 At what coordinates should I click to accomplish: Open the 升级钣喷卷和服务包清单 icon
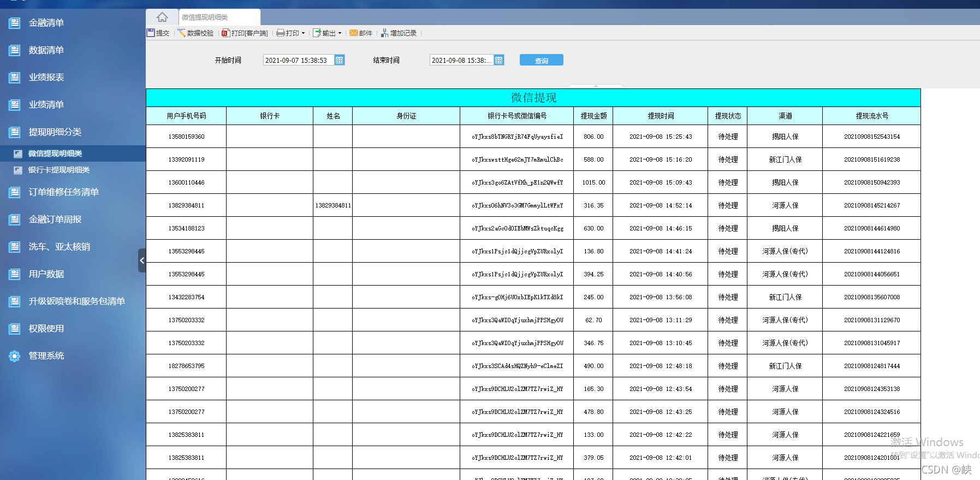(15, 301)
